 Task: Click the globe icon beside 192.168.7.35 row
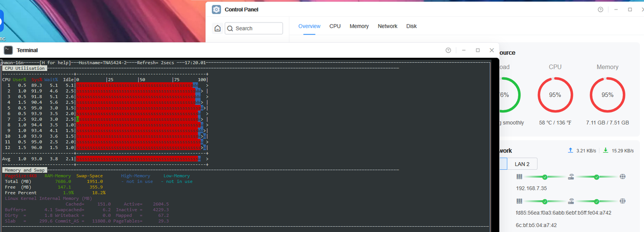pyautogui.click(x=623, y=177)
